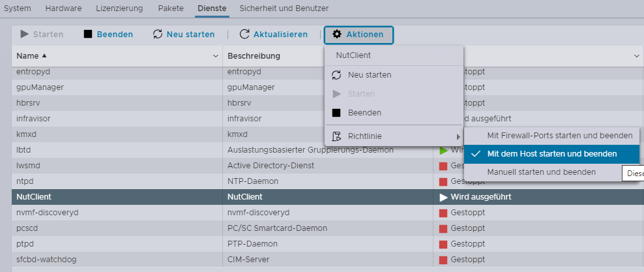Click the Neu starten toolbar button
This screenshot has width=644, height=272.
pos(184,35)
